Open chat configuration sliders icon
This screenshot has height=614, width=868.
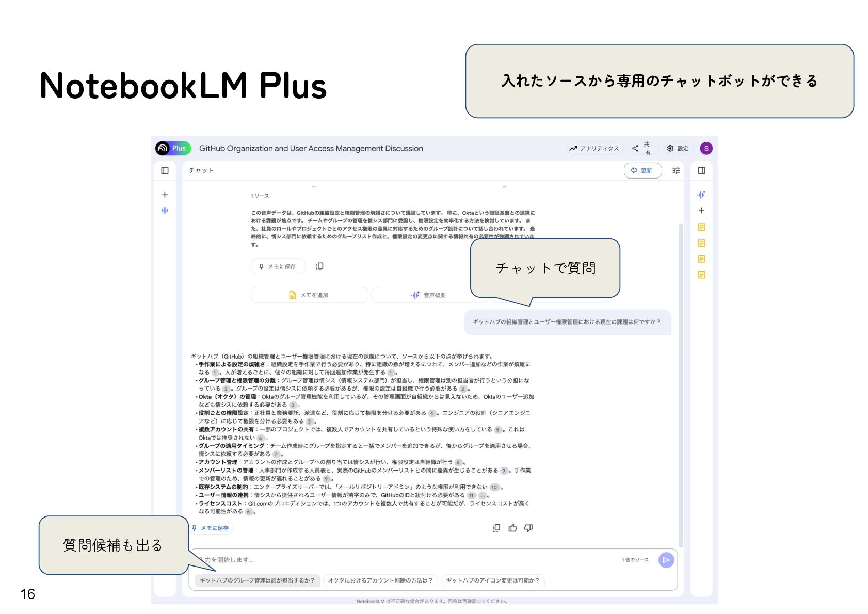pyautogui.click(x=676, y=170)
